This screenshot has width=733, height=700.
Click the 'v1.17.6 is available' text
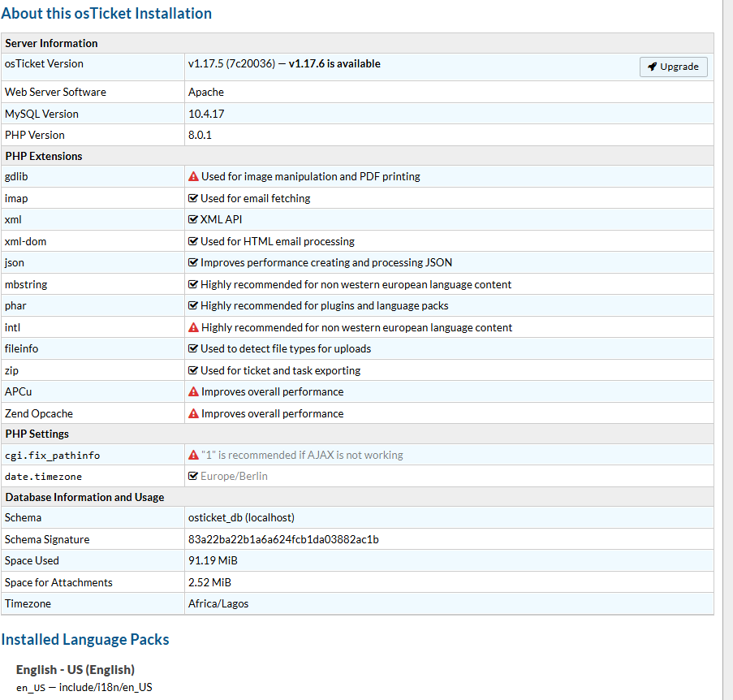[334, 64]
